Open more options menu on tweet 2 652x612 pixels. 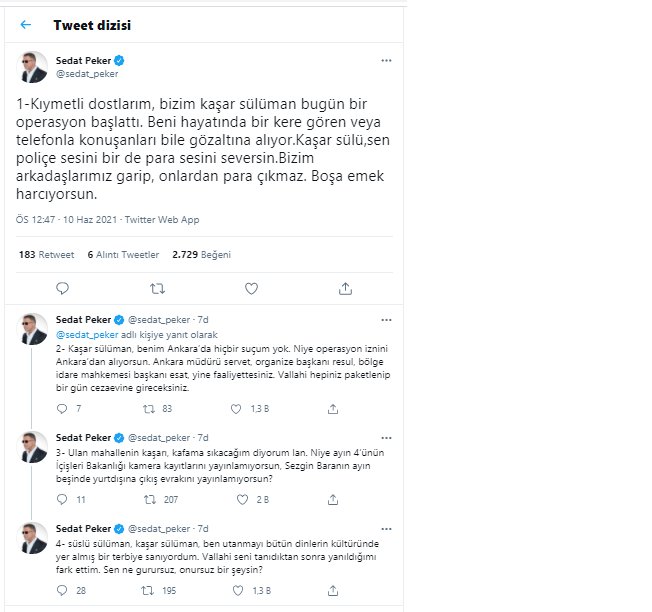click(386, 320)
